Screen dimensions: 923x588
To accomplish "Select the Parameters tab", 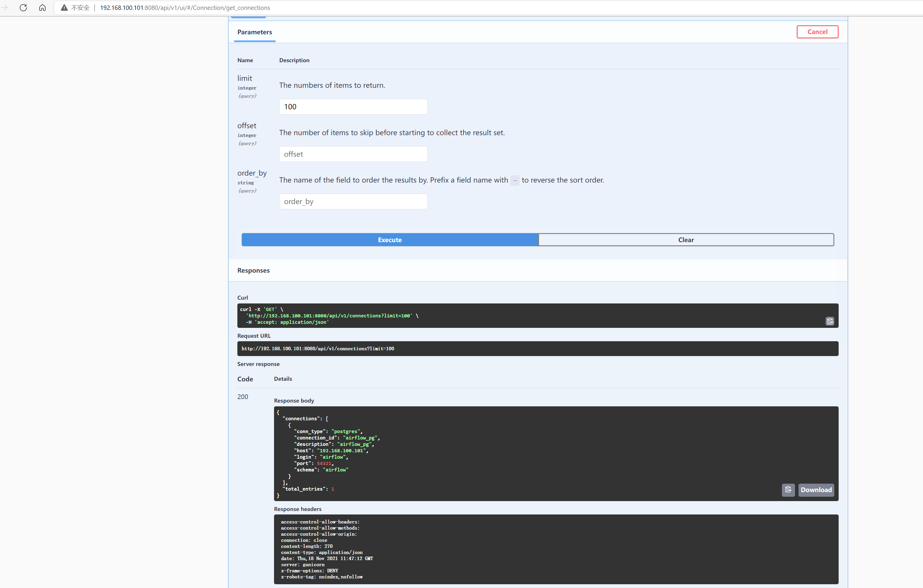I will (255, 32).
